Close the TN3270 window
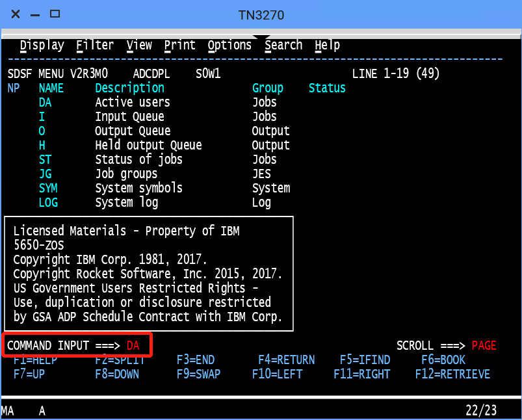The width and height of the screenshot is (522, 420). (x=16, y=14)
